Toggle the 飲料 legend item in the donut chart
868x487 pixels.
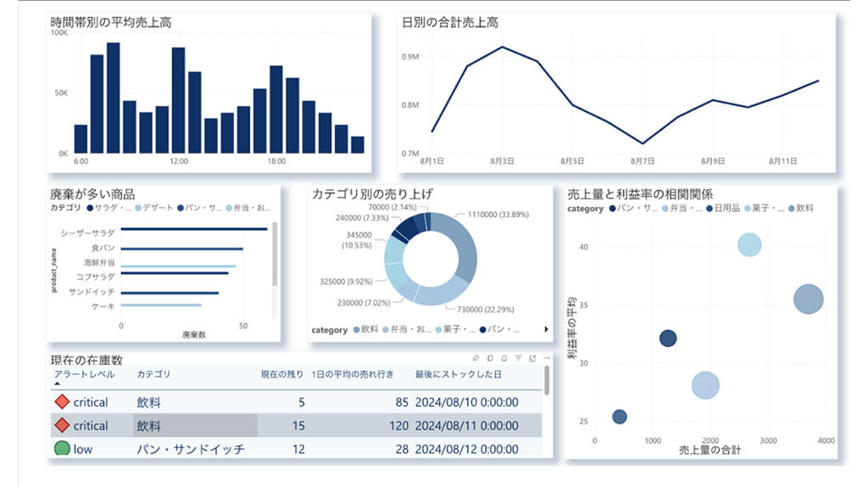pos(365,329)
